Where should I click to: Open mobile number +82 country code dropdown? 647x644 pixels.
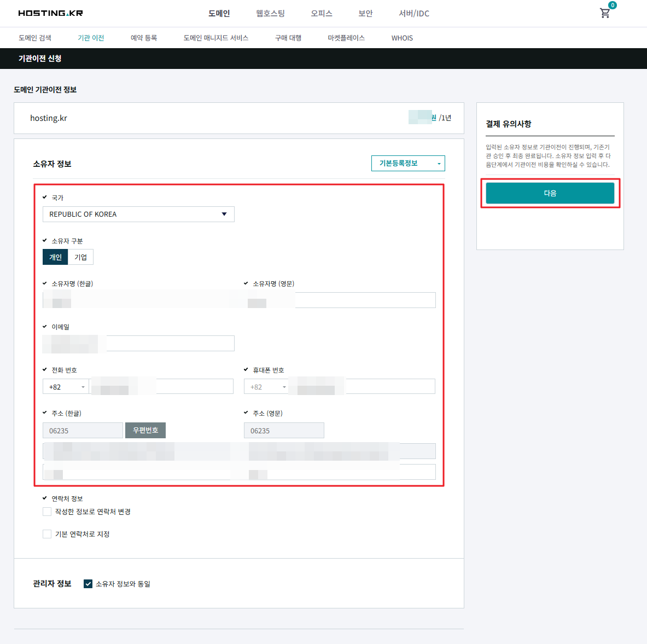click(267, 387)
